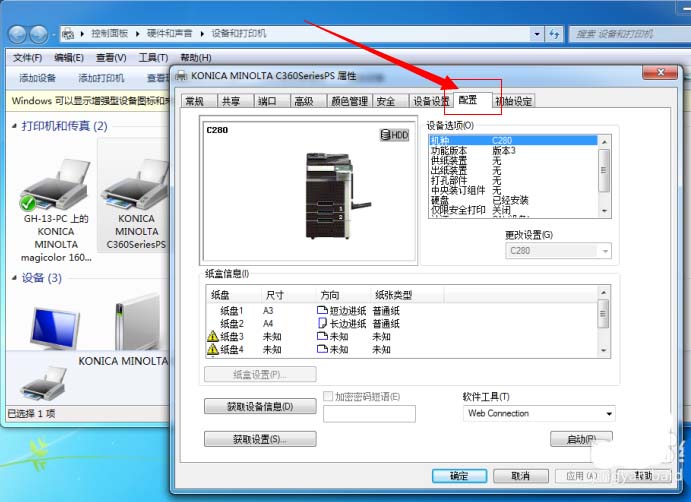Switch to the 初始设定 tab
The width and height of the screenshot is (691, 502).
click(513, 101)
